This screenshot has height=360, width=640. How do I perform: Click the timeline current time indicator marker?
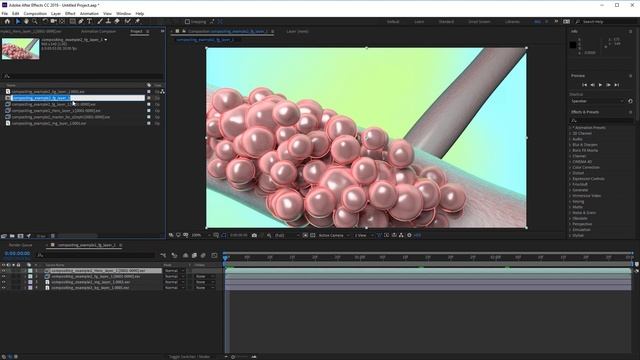coord(225,257)
